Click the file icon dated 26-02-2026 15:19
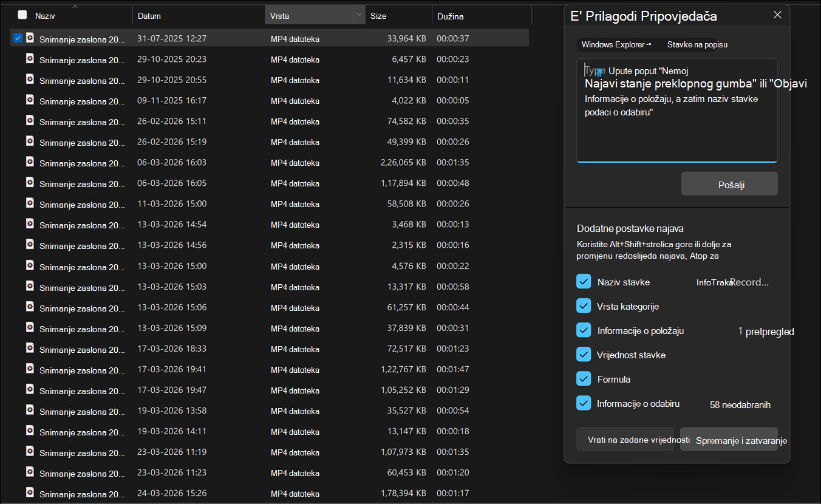The height and width of the screenshot is (504, 821). (x=30, y=141)
